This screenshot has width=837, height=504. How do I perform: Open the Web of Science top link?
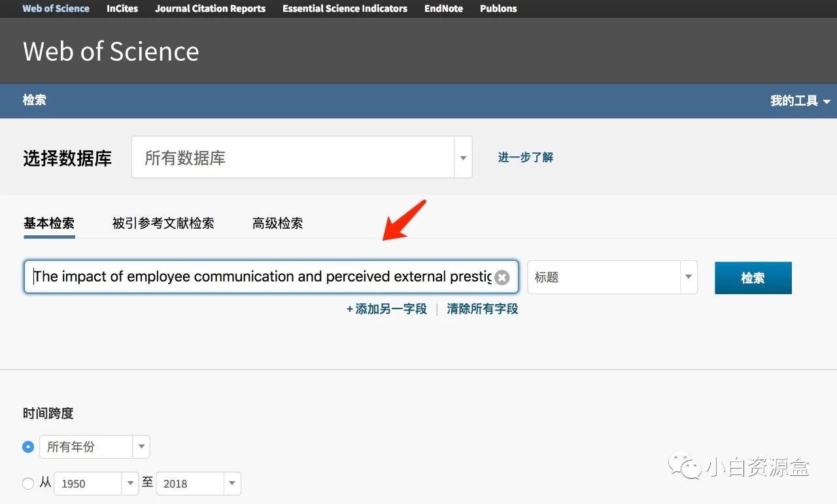click(56, 8)
